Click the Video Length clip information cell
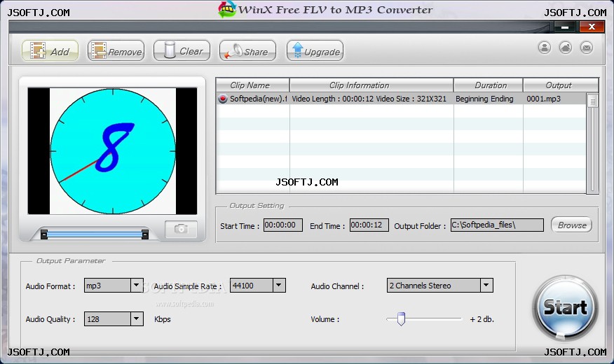The width and height of the screenshot is (614, 364). [x=371, y=99]
